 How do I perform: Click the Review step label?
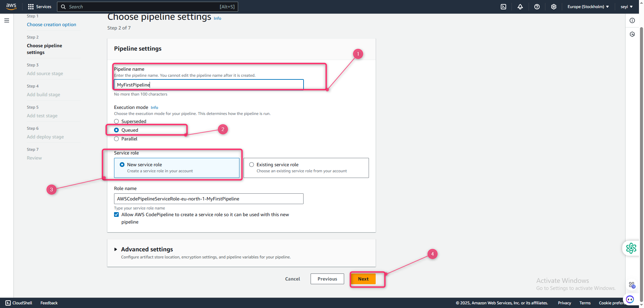click(x=34, y=158)
